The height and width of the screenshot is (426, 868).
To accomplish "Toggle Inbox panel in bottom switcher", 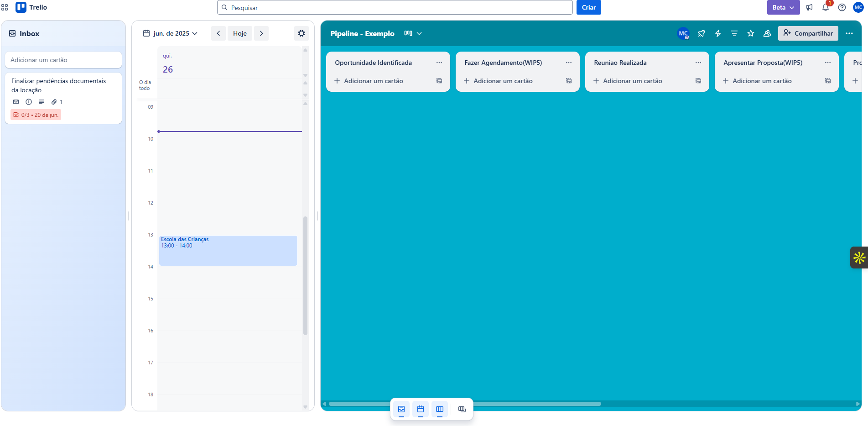I will tap(401, 409).
